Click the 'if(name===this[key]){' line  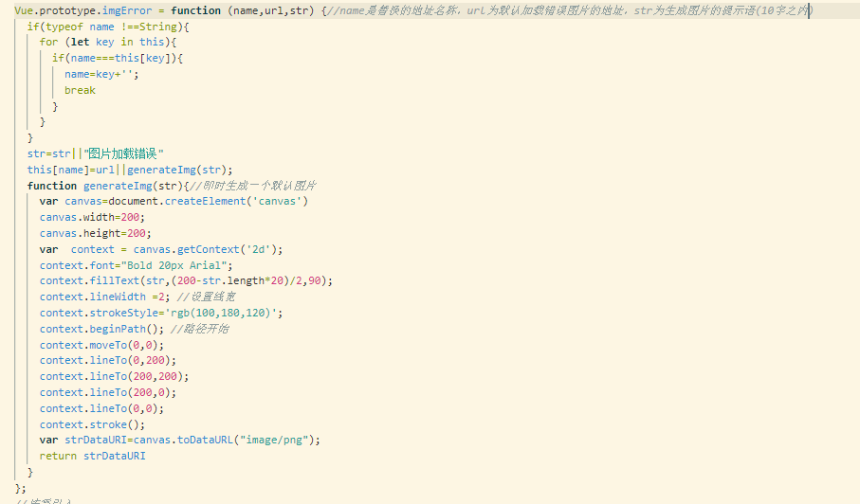point(118,58)
